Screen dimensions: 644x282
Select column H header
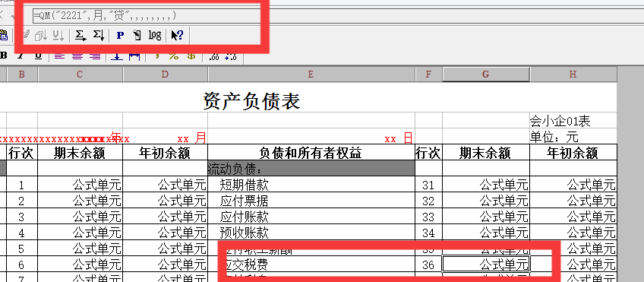tap(573, 74)
